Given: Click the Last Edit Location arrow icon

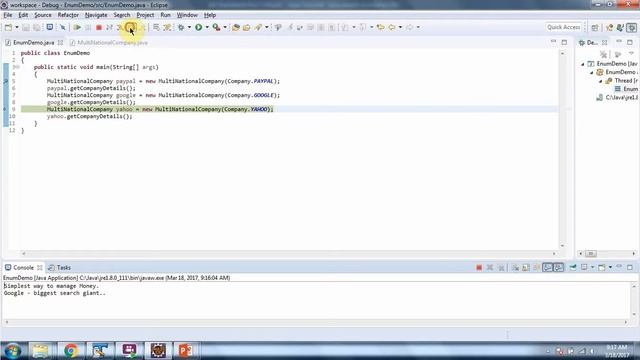Looking at the screenshot, I should point(380,27).
